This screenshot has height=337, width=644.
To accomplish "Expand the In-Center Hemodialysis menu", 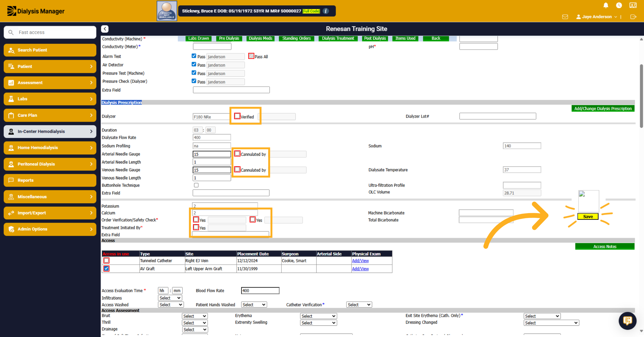I will [50, 131].
